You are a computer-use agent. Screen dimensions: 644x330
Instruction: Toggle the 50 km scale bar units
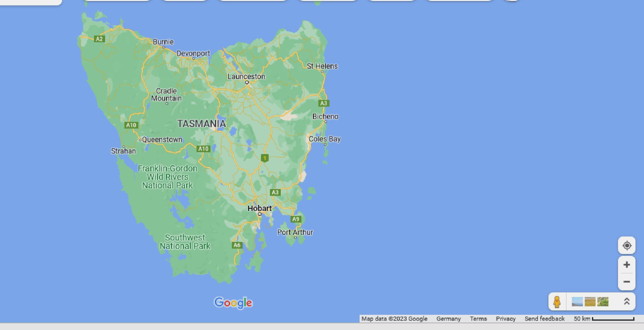click(x=604, y=319)
